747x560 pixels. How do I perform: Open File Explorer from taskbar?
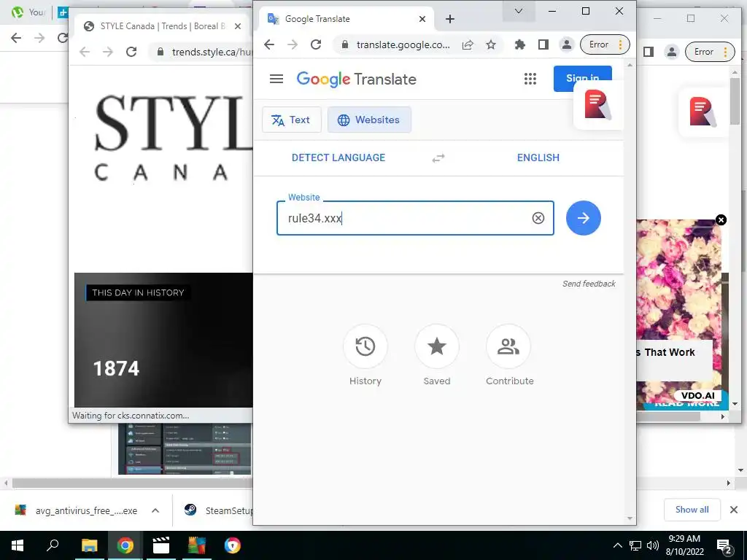click(x=89, y=545)
